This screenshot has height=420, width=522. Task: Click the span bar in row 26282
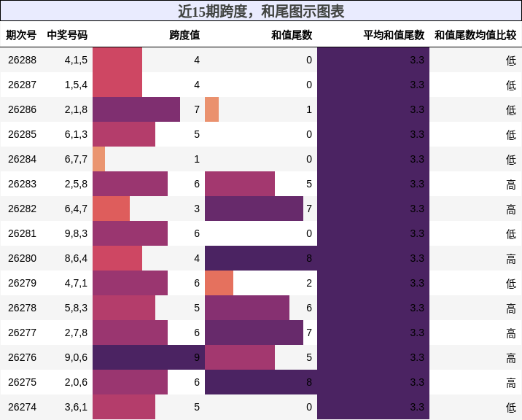click(x=112, y=209)
